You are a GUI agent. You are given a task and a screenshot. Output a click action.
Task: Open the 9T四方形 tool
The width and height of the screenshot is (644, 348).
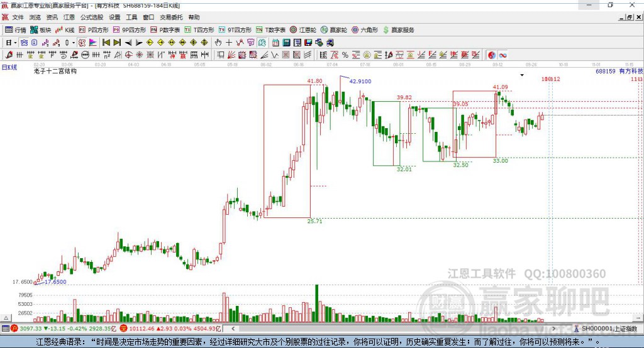coord(235,30)
